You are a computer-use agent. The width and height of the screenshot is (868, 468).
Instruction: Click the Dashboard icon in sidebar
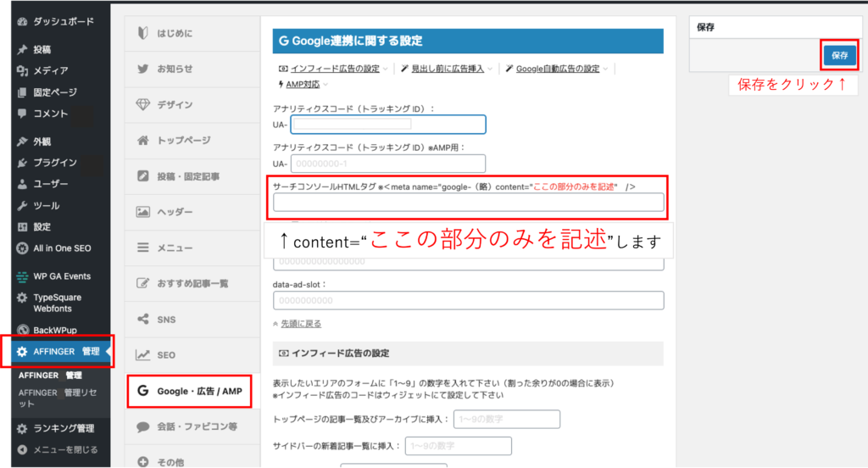pos(22,21)
